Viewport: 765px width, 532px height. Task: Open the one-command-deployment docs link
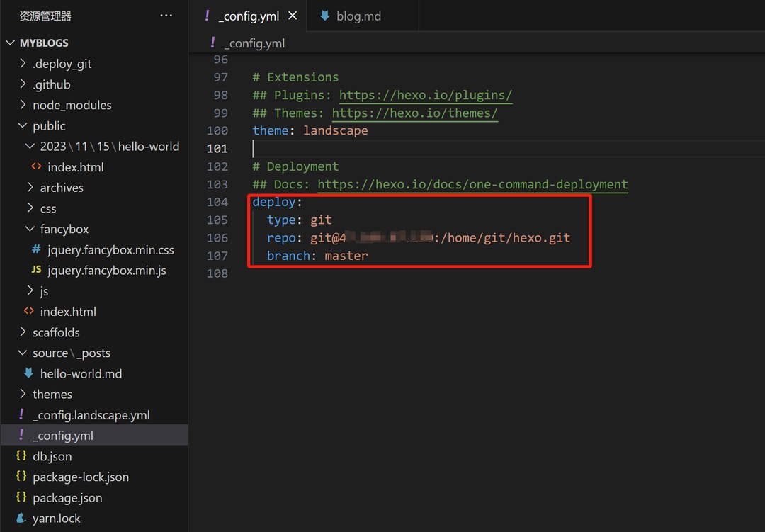(472, 184)
